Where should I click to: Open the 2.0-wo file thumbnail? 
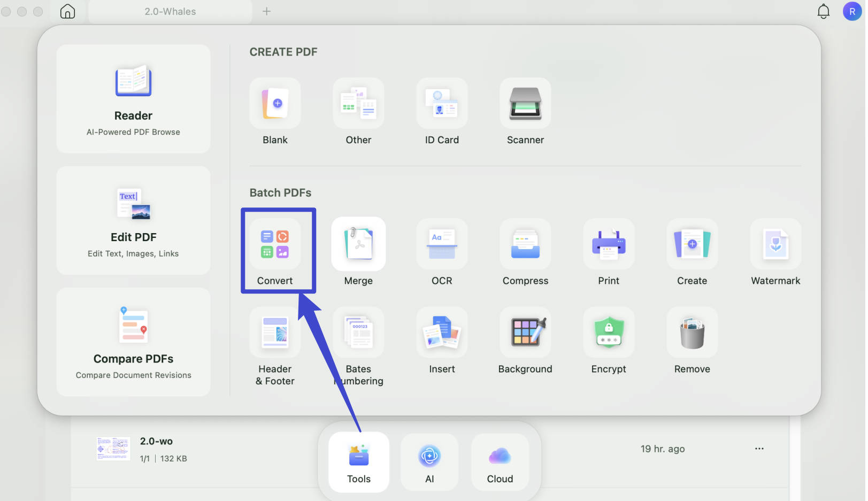click(x=113, y=449)
